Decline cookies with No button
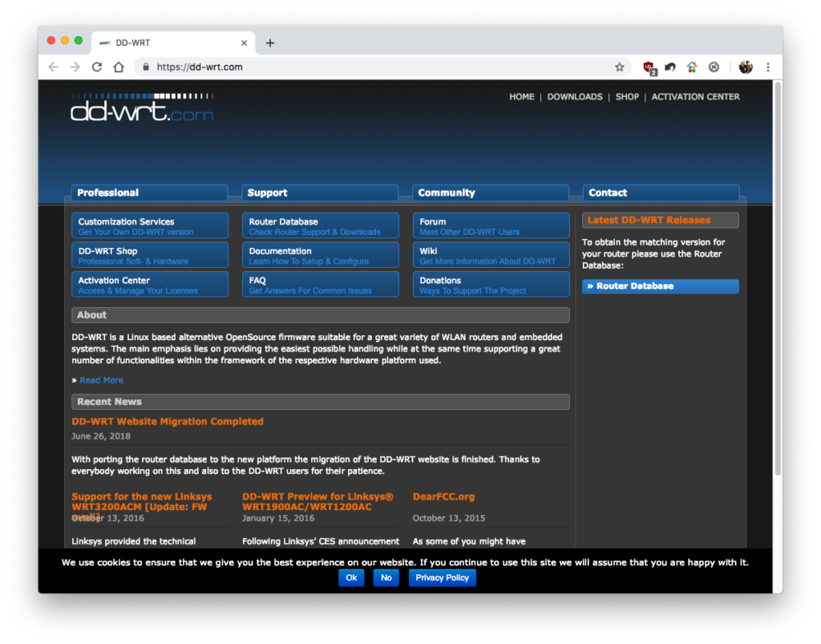 386,577
